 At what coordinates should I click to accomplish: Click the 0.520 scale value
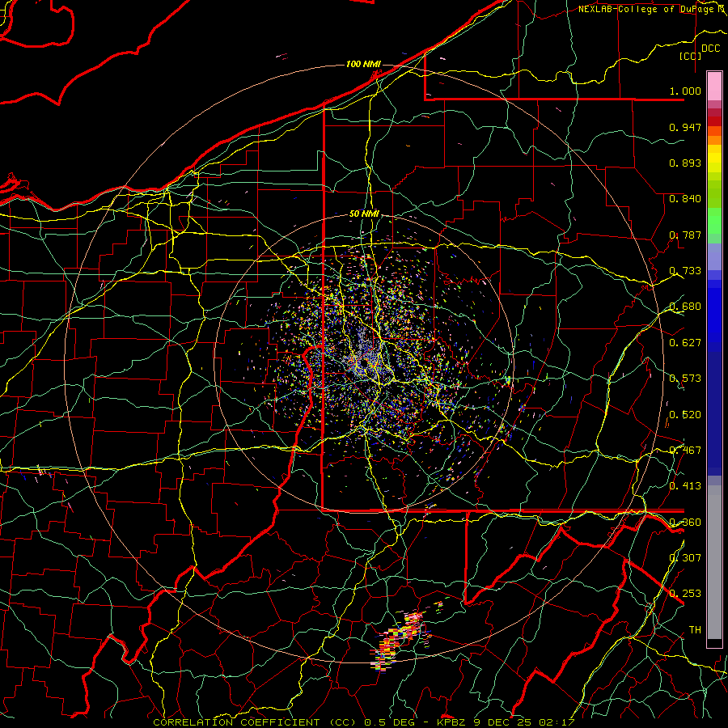[685, 415]
